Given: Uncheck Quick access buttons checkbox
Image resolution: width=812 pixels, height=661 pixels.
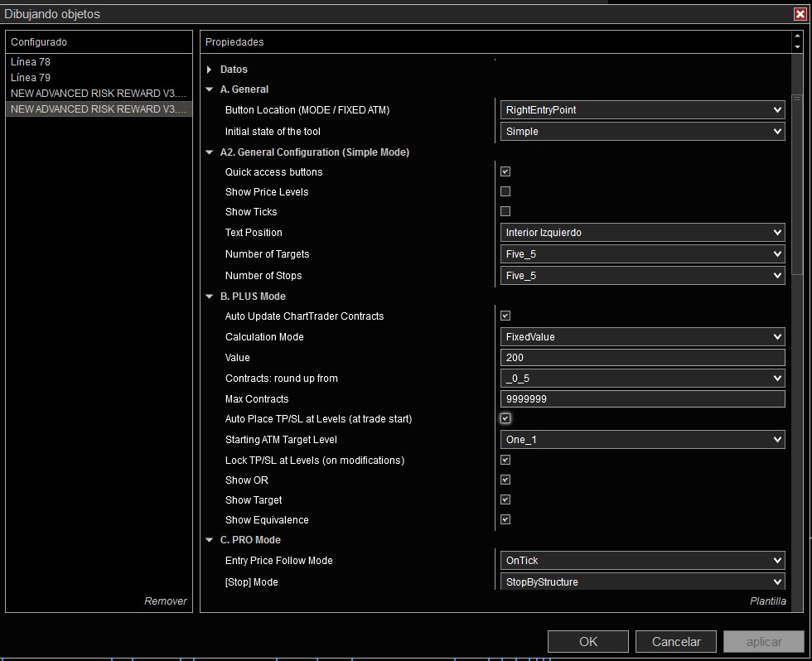Looking at the screenshot, I should 505,172.
